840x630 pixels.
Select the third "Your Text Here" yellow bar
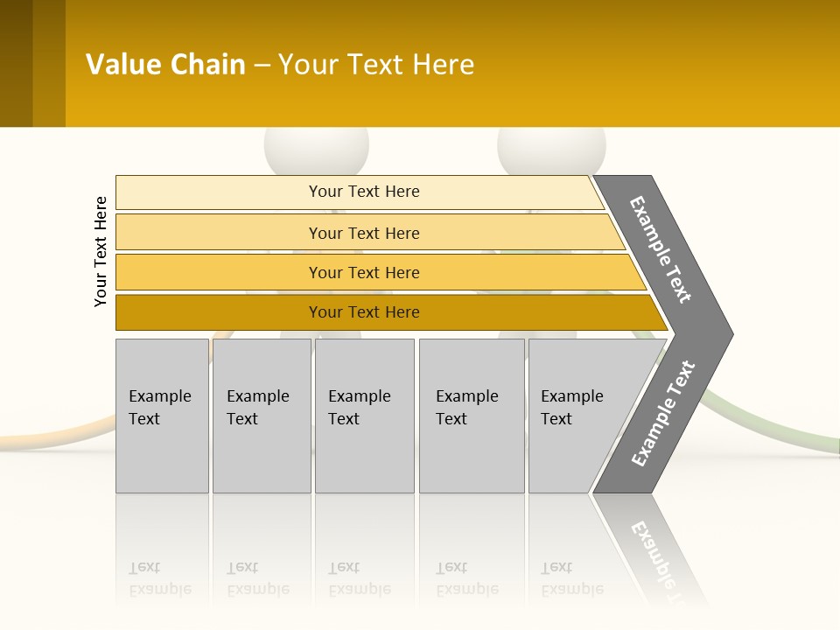pos(363,272)
